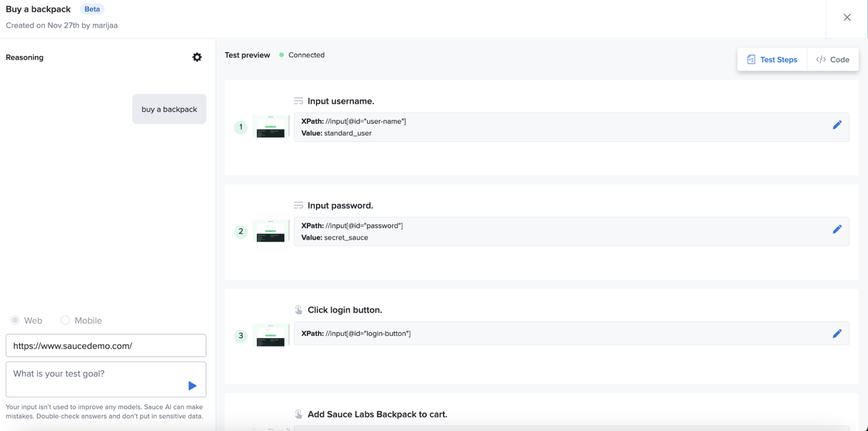The height and width of the screenshot is (431, 868).
Task: Click the buy a backpack chat bubble
Action: click(169, 109)
